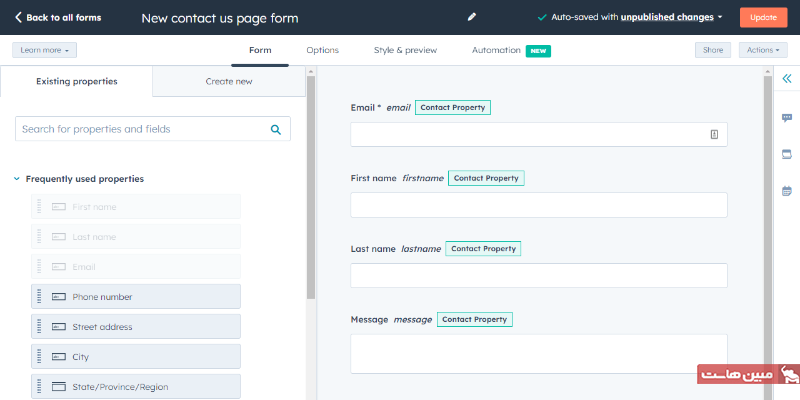
Task: Collapse the right sidebar with double chevron
Action: [x=787, y=79]
